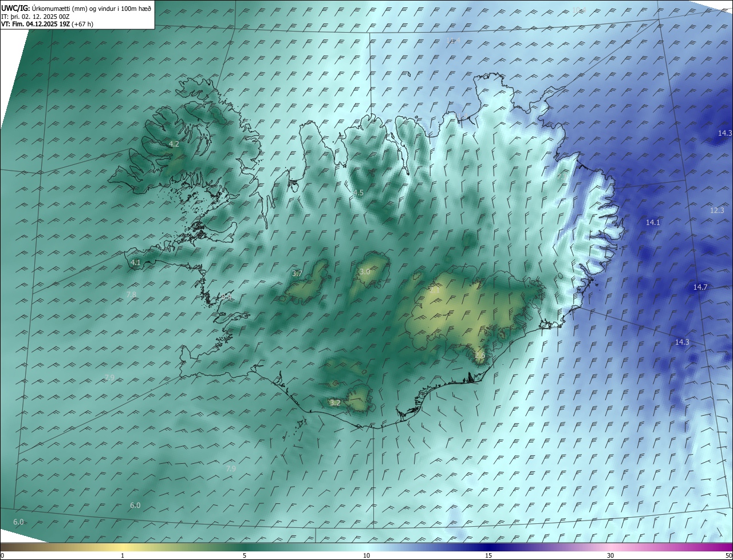The width and height of the screenshot is (733, 560).
Task: Click the 'IT: þri. 02. 12. 2025 00Z' line
Action: tap(36, 17)
